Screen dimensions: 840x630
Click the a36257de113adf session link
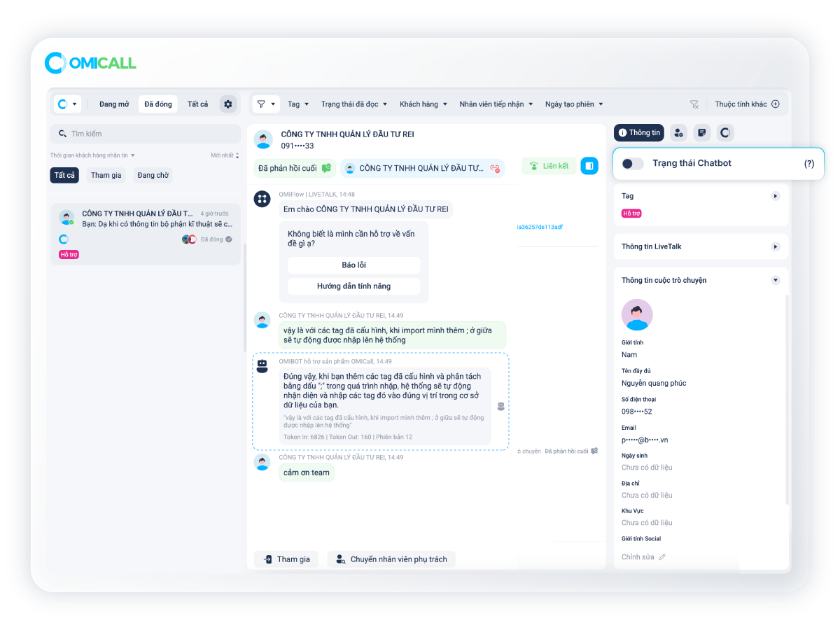(x=540, y=227)
